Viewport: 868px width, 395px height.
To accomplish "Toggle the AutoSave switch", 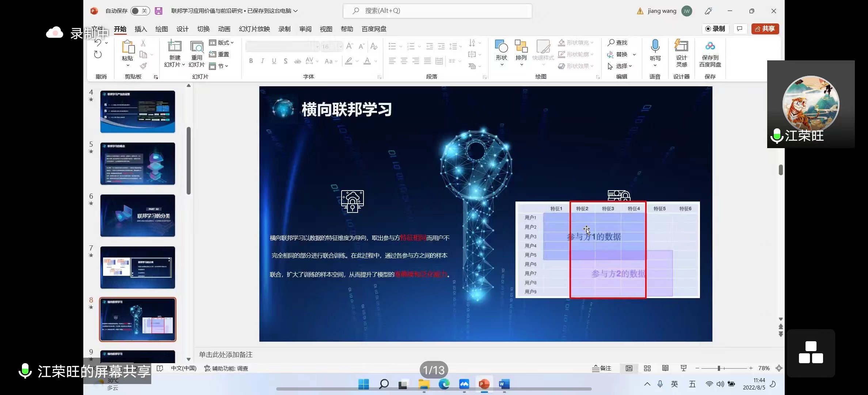I will point(140,11).
